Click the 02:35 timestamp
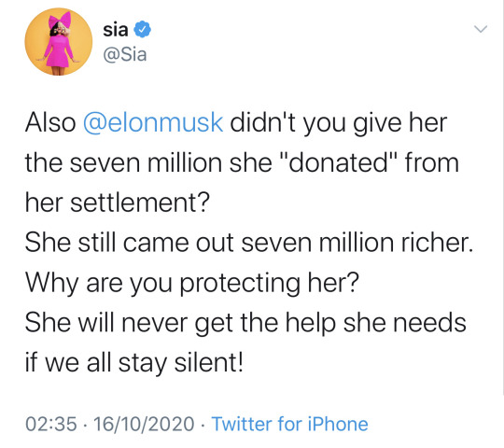504x448 pixels. tap(51, 423)
